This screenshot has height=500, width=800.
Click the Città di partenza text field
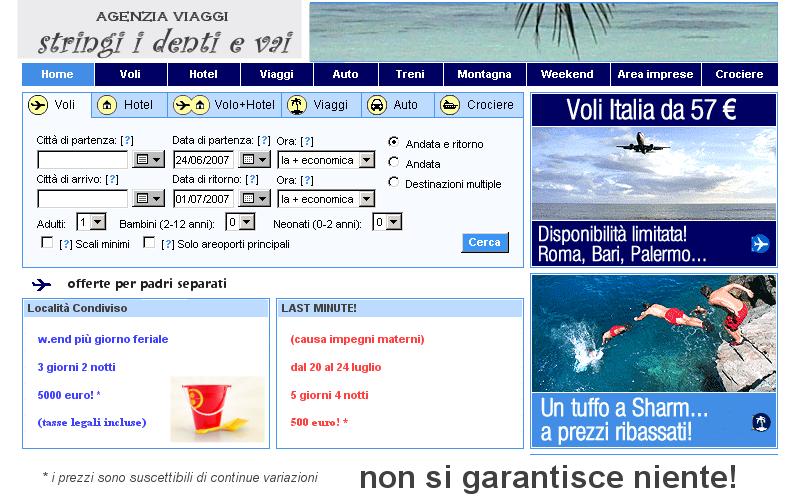point(83,160)
